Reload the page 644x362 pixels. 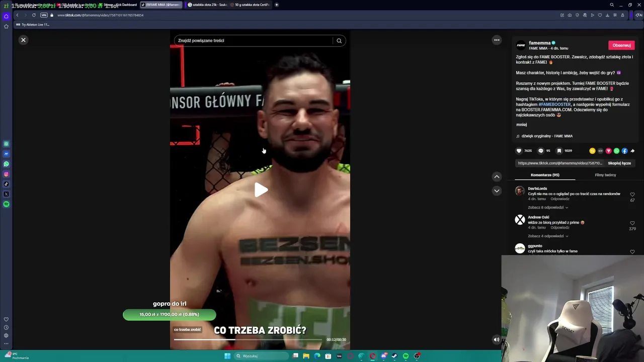[34, 15]
